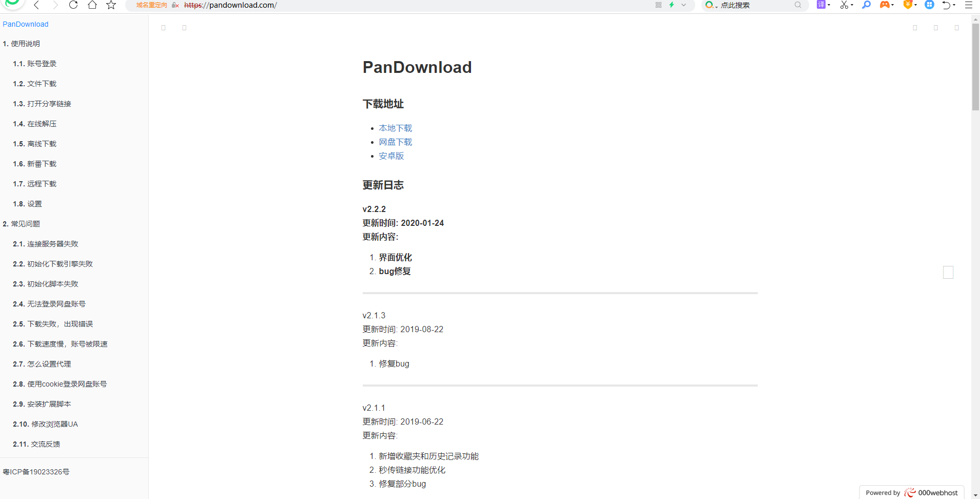The image size is (980, 499).
Task: Click the 360 search engine logo
Action: tap(709, 5)
